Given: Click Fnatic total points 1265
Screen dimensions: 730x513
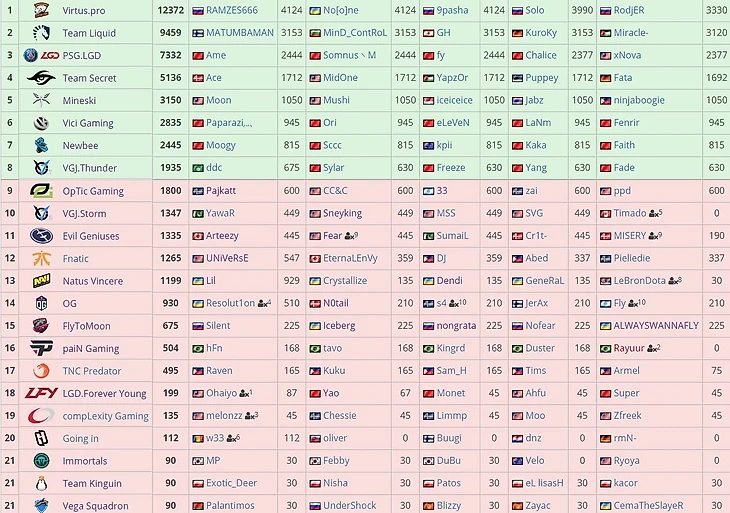Looking at the screenshot, I should (x=170, y=258).
